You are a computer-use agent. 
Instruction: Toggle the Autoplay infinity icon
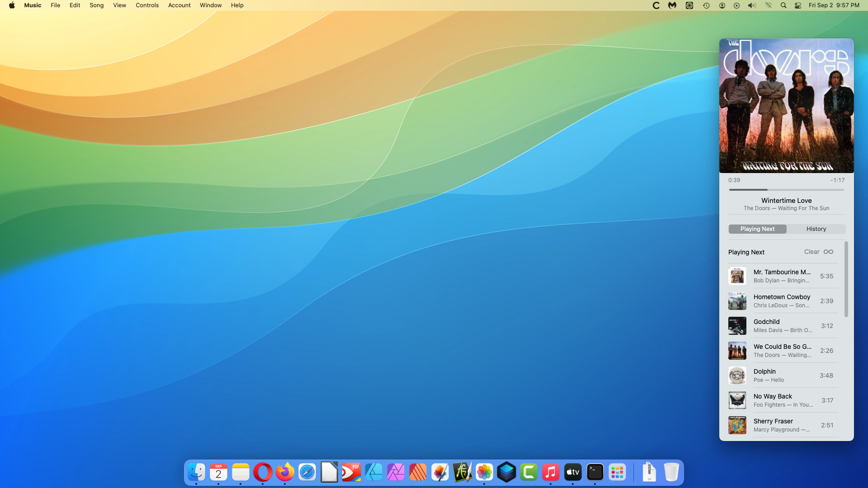(828, 252)
